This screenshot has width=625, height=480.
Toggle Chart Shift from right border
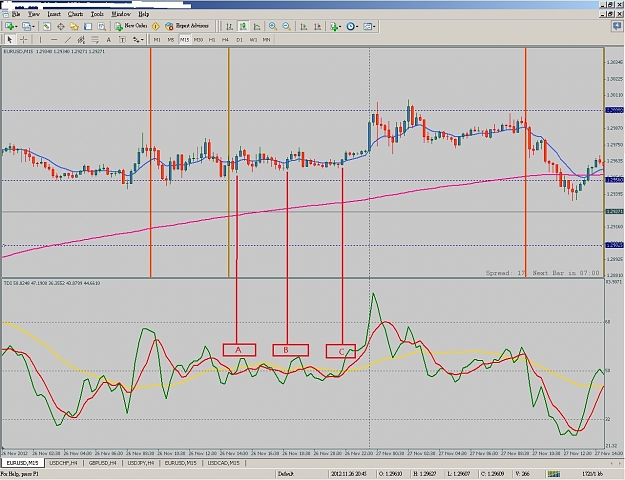(317, 26)
